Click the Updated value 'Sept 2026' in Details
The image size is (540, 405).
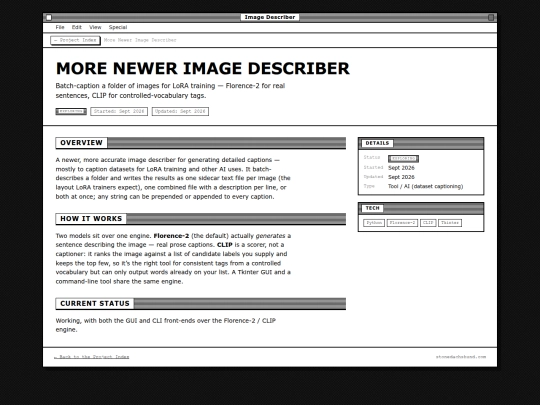pos(401,177)
